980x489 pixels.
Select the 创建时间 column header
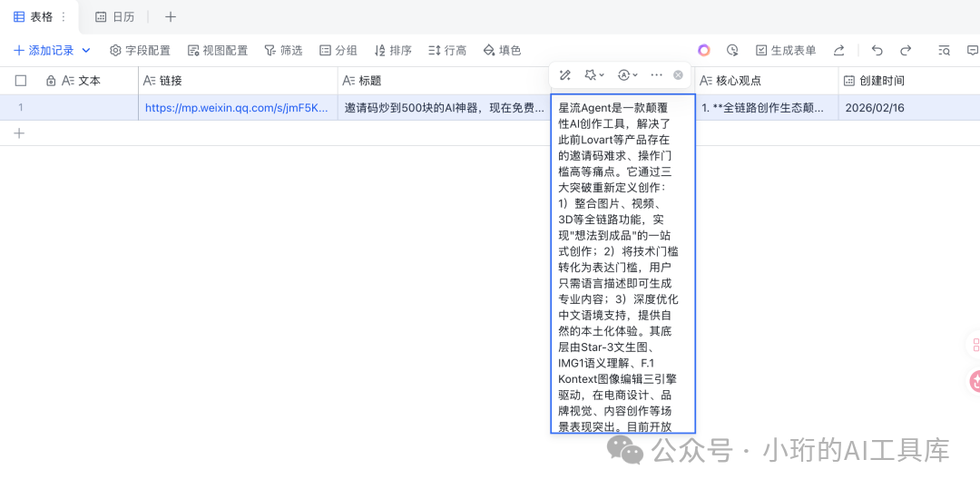point(908,81)
